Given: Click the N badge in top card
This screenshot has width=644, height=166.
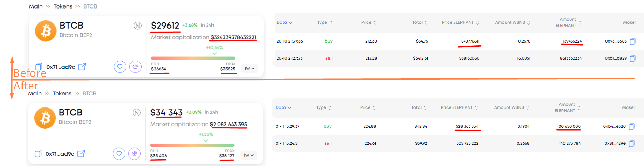Looking at the screenshot, I should point(137,26).
